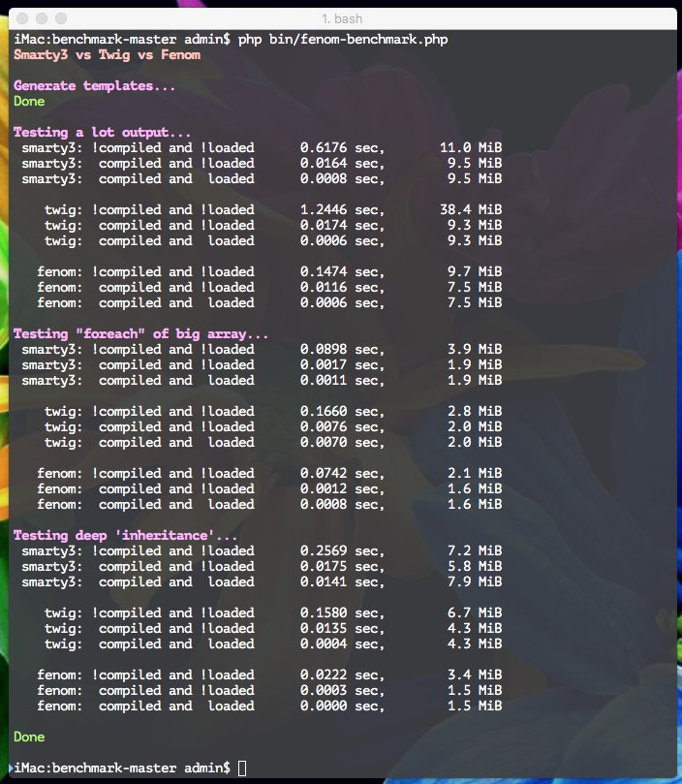Click the '11.0 MiB' value
The image size is (682, 784).
pyautogui.click(x=471, y=148)
